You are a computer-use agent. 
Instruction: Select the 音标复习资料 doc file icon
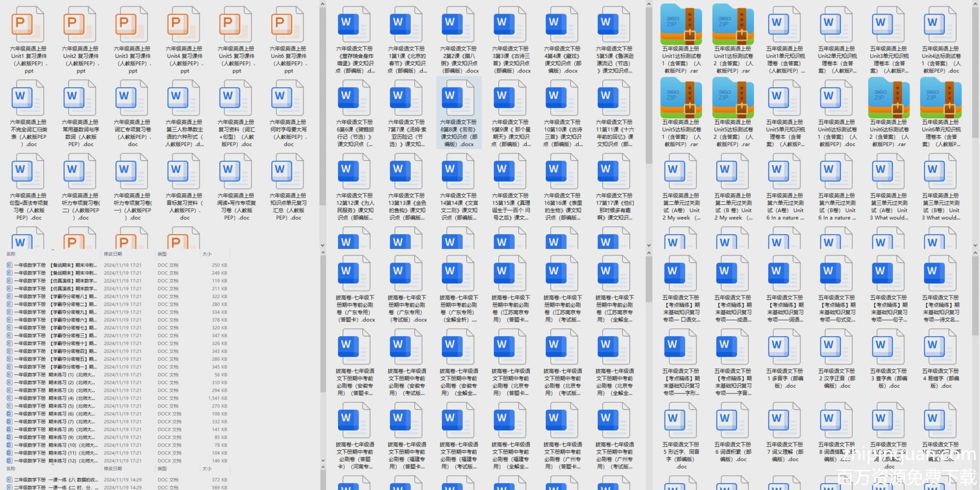[x=184, y=171]
